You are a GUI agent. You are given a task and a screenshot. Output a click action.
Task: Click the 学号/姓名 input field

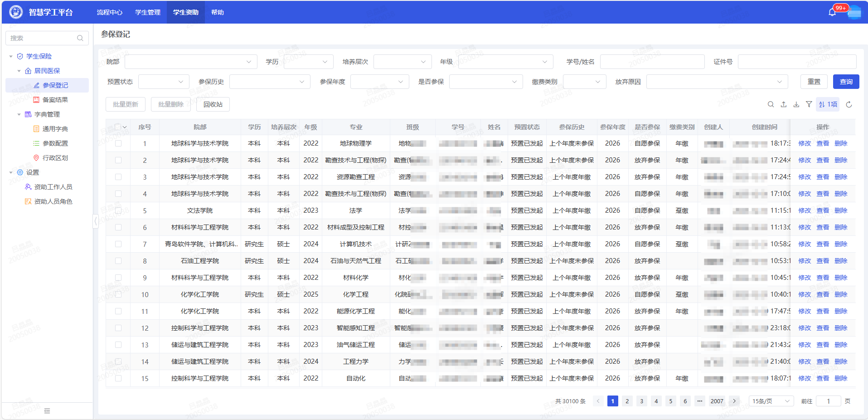click(x=652, y=62)
